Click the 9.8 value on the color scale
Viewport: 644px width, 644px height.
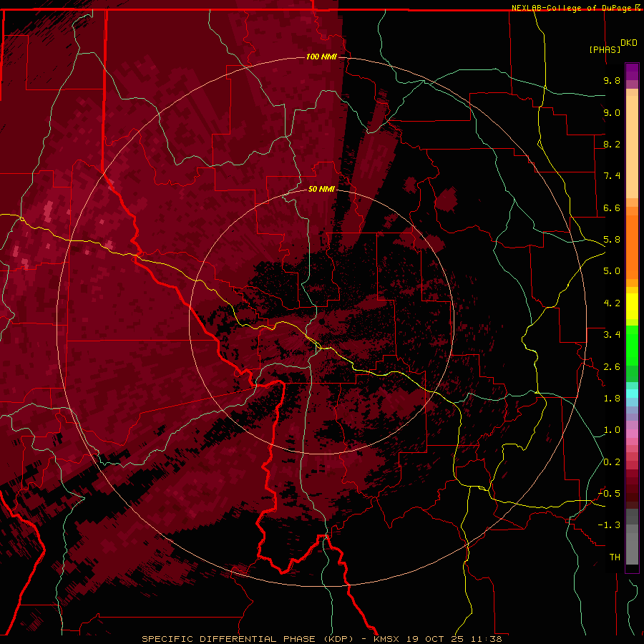(x=612, y=80)
